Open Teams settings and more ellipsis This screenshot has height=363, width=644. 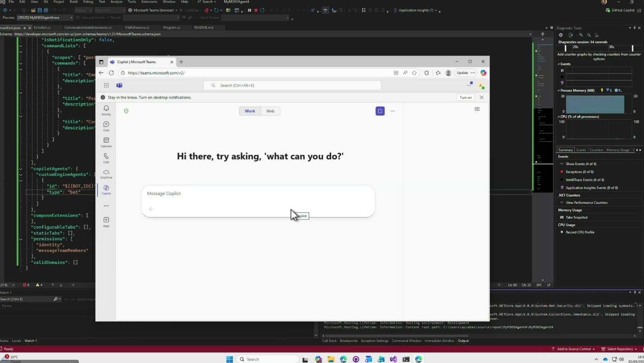click(469, 85)
